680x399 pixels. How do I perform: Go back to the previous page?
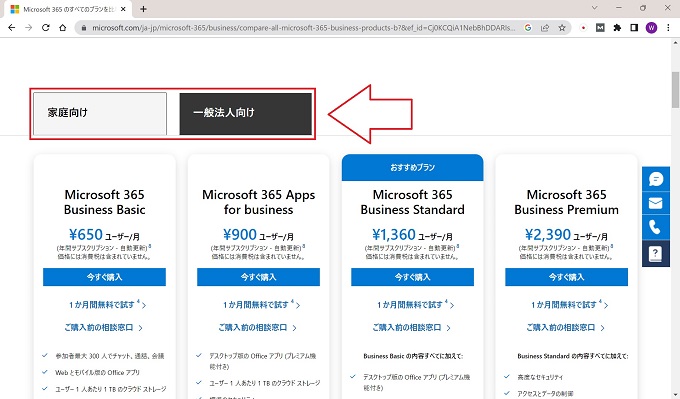(x=12, y=27)
